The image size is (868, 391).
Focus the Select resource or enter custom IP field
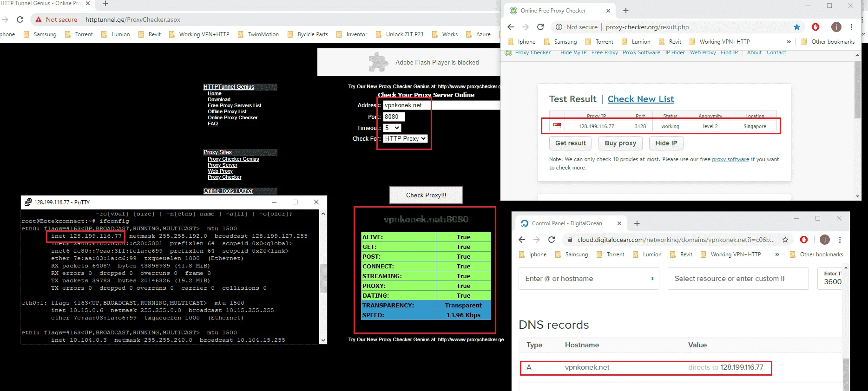click(x=738, y=279)
